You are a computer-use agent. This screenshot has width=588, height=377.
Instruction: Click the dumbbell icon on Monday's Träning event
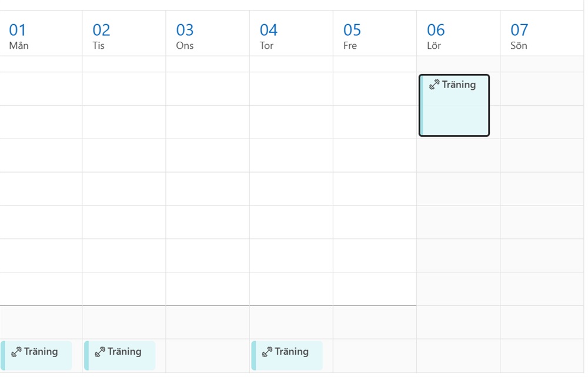16,352
